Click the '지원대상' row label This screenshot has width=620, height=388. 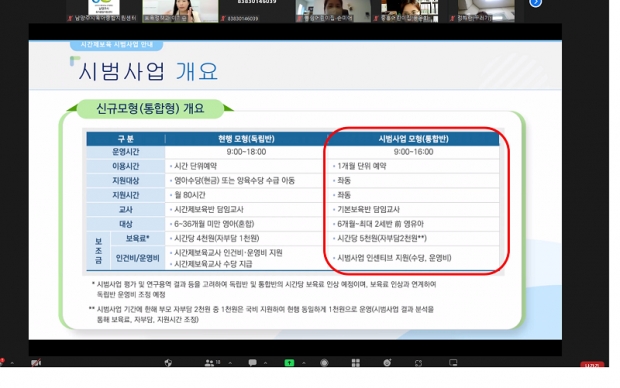click(126, 181)
